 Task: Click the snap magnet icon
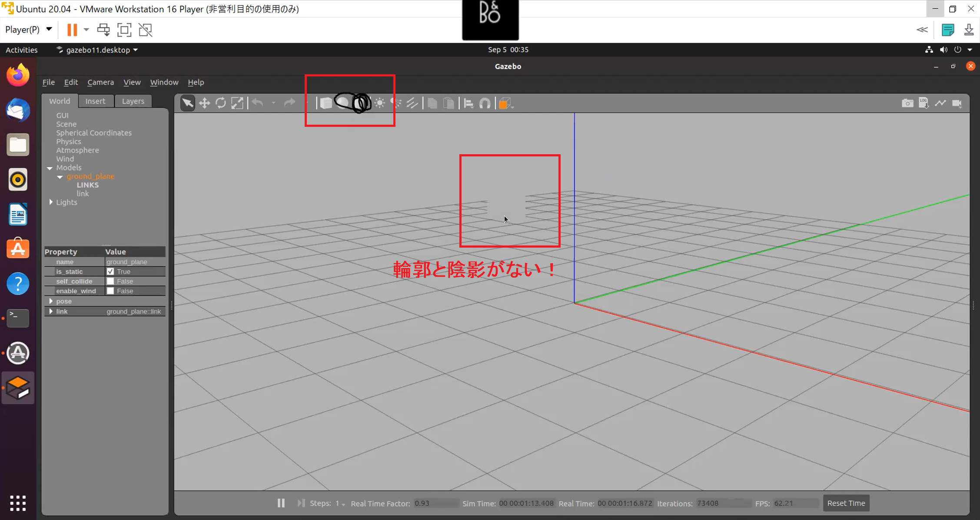(x=485, y=103)
